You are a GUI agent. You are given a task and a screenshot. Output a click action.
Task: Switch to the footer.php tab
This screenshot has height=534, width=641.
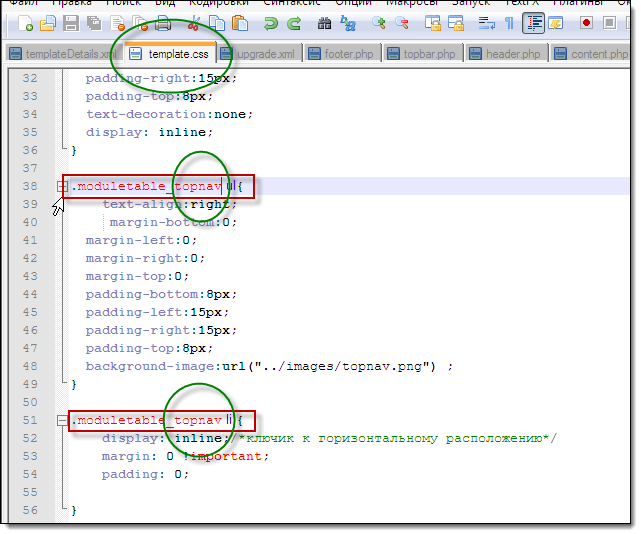pos(348,54)
